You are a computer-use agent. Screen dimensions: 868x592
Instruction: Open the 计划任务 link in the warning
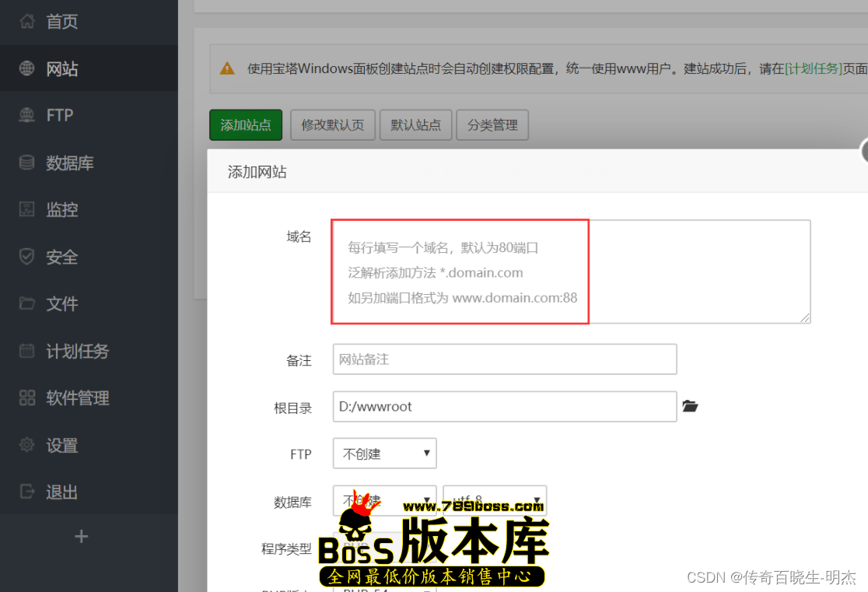click(x=814, y=68)
